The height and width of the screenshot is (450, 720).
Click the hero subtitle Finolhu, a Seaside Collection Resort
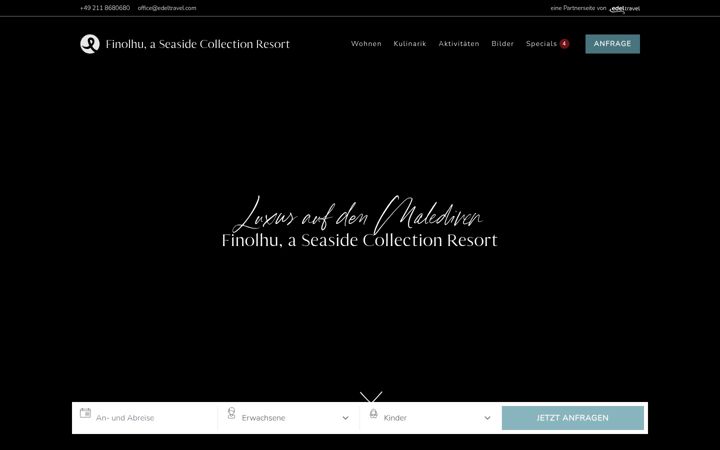click(x=360, y=241)
